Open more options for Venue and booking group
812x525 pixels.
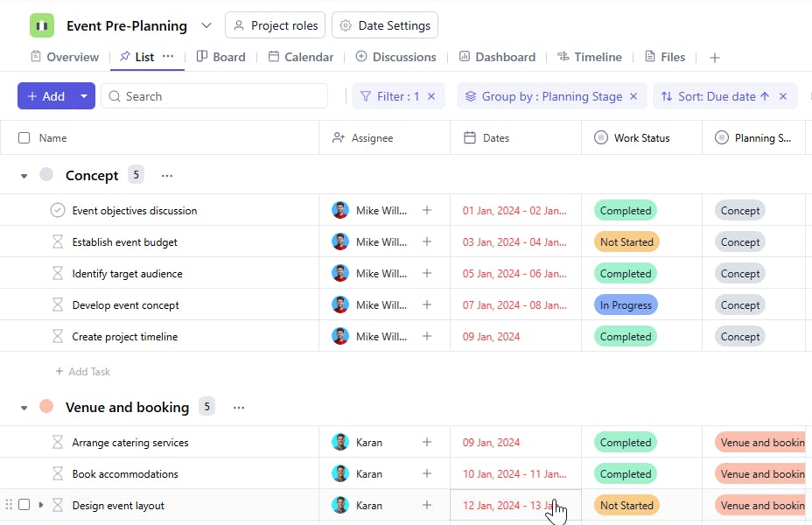click(x=239, y=408)
